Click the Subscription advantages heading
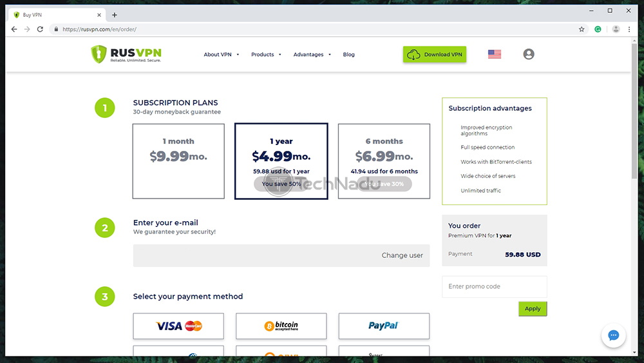644x363 pixels. (x=490, y=108)
